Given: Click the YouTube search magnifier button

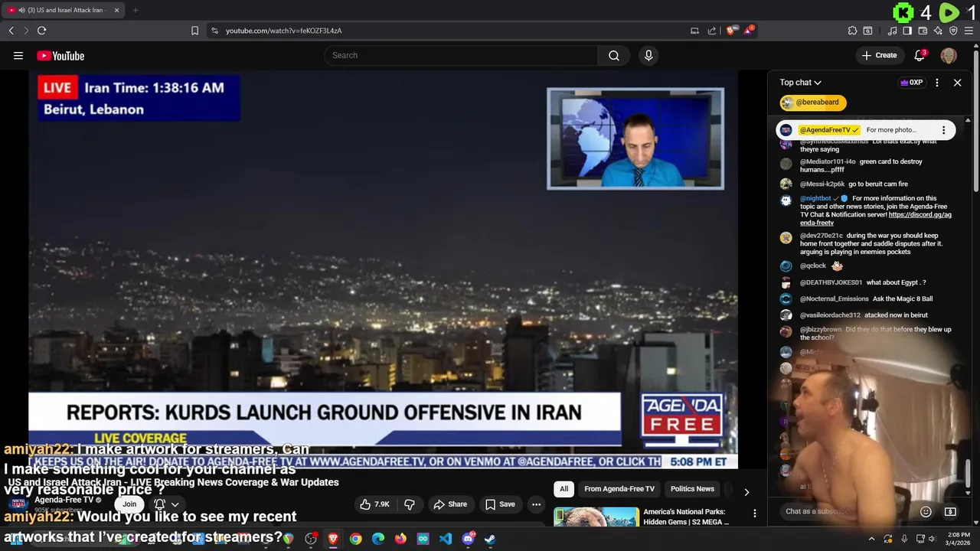Looking at the screenshot, I should (x=614, y=55).
